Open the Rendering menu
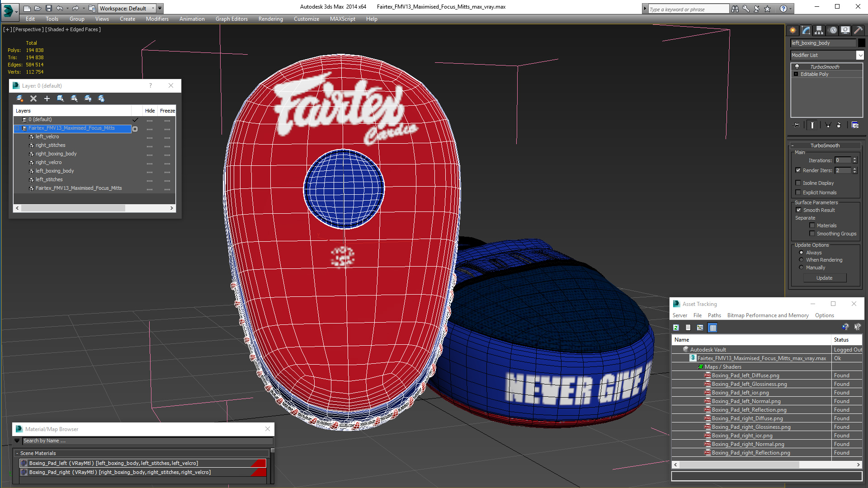Screen dimensions: 868x488 pyautogui.click(x=270, y=19)
